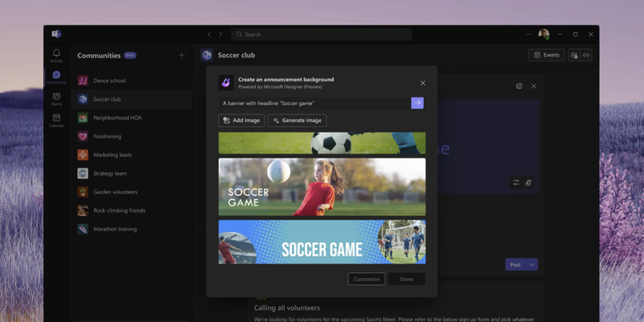Add a new community with plus icon
Viewport: 644px width, 322px height.
pos(182,55)
